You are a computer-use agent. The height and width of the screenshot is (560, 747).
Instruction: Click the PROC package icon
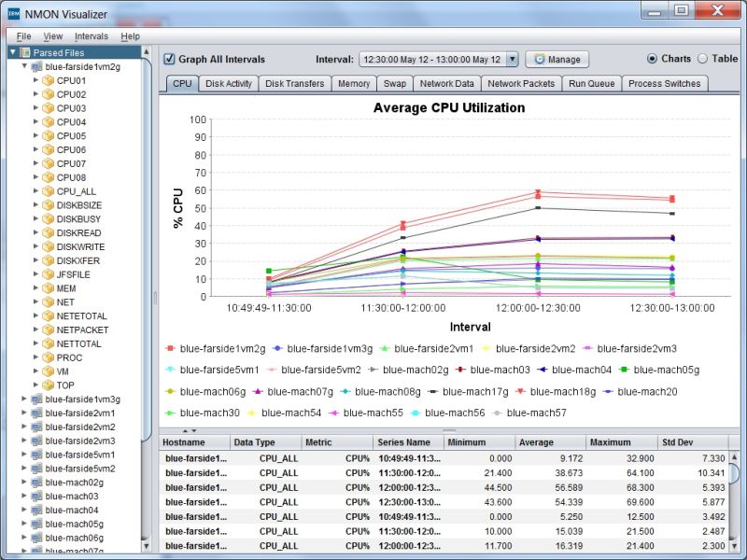[49, 357]
